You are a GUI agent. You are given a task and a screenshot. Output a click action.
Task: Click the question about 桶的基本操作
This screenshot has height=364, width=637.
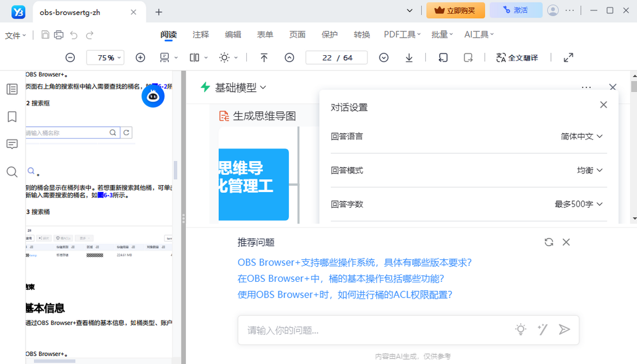click(x=341, y=279)
